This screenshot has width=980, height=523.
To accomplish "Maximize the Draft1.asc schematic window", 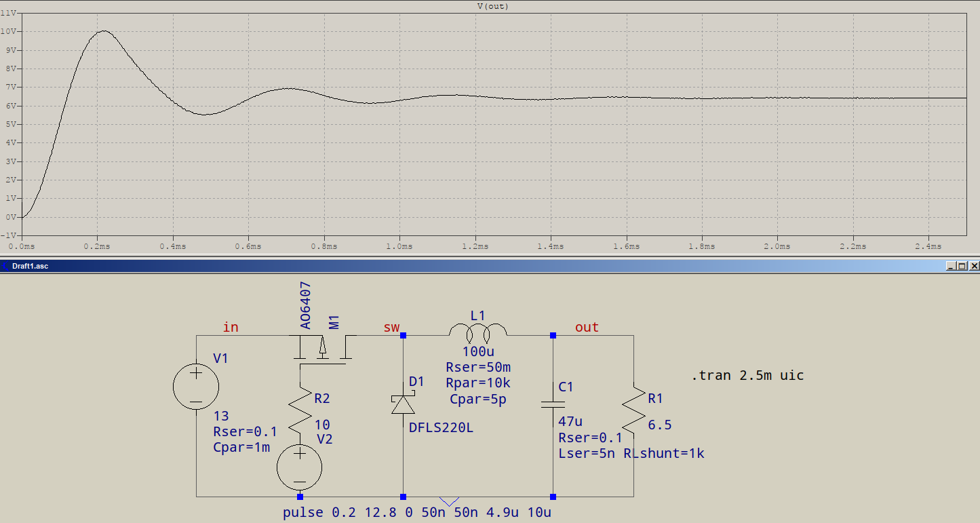I will [962, 267].
